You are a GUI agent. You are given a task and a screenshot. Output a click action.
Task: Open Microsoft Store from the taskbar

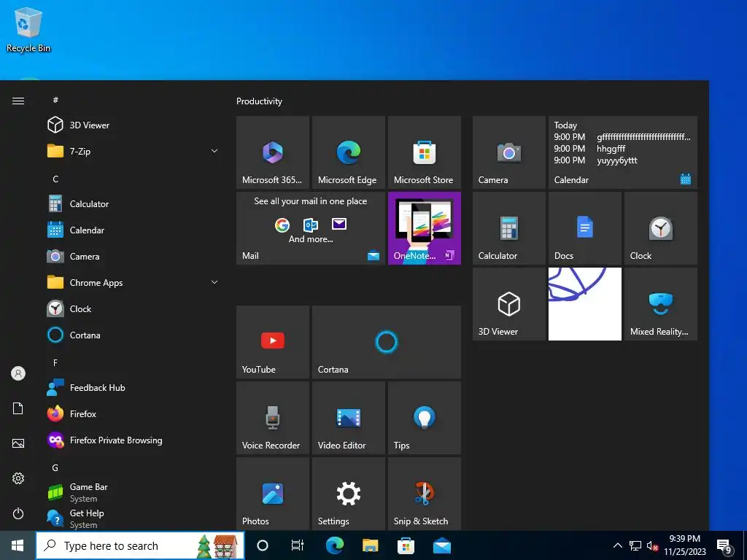point(406,545)
